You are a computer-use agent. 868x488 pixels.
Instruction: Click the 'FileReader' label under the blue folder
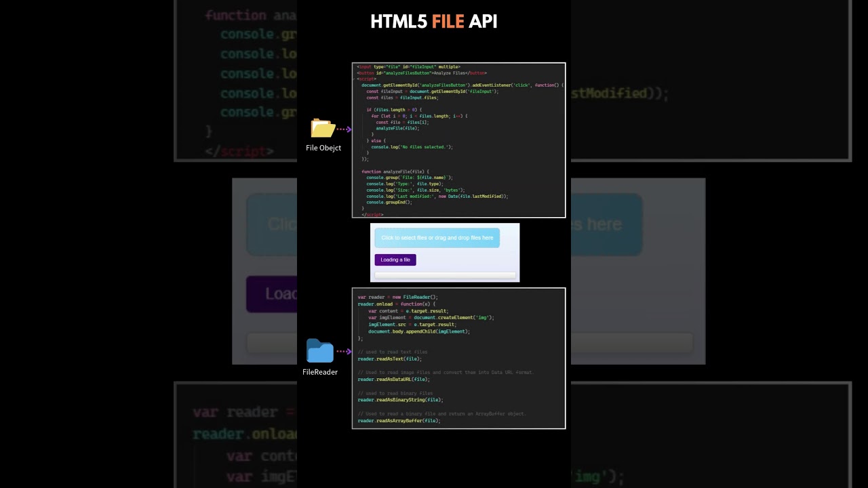click(320, 372)
